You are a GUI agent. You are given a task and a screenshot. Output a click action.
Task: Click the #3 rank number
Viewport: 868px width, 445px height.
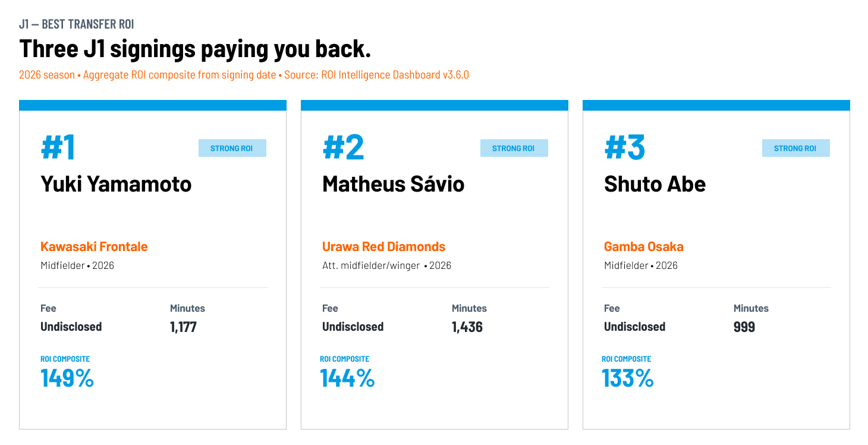tap(625, 147)
